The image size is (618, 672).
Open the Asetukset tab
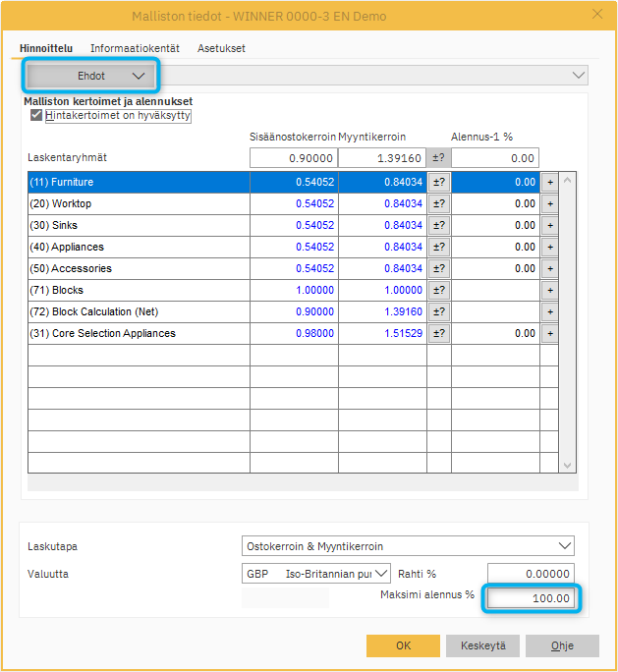click(x=221, y=48)
